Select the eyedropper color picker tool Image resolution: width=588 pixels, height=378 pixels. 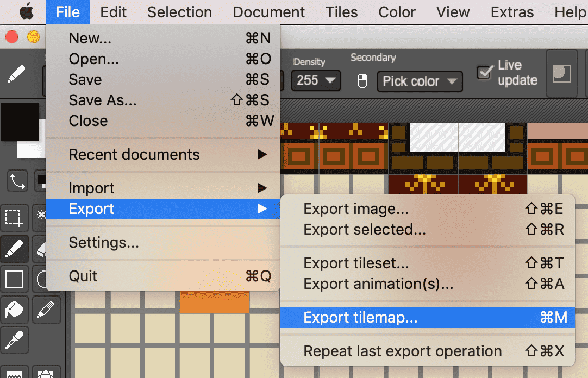click(14, 340)
